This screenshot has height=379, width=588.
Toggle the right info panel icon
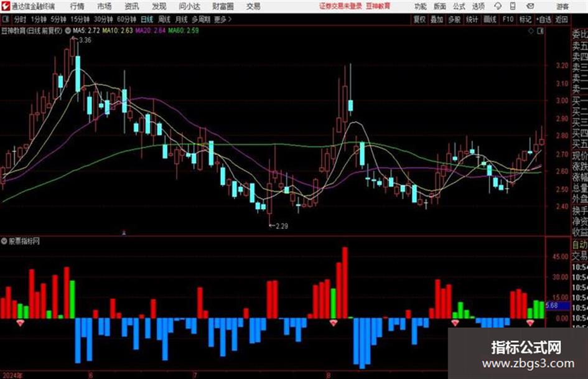pyautogui.click(x=540, y=31)
